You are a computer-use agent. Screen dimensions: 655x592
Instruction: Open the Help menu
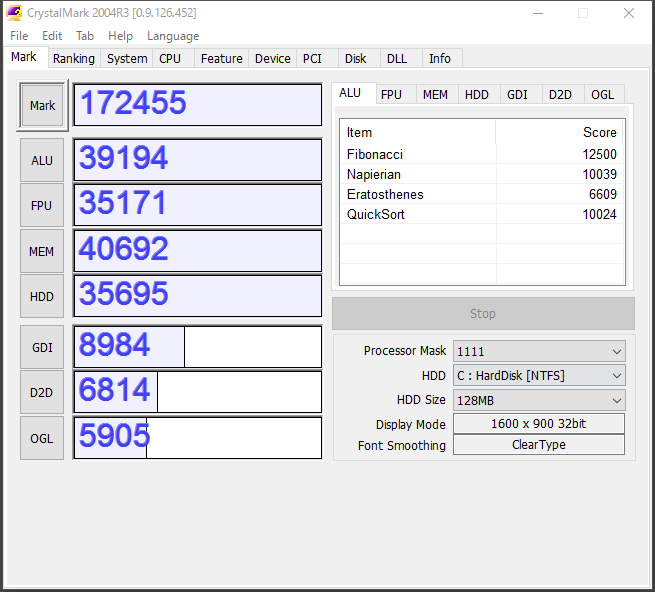120,36
